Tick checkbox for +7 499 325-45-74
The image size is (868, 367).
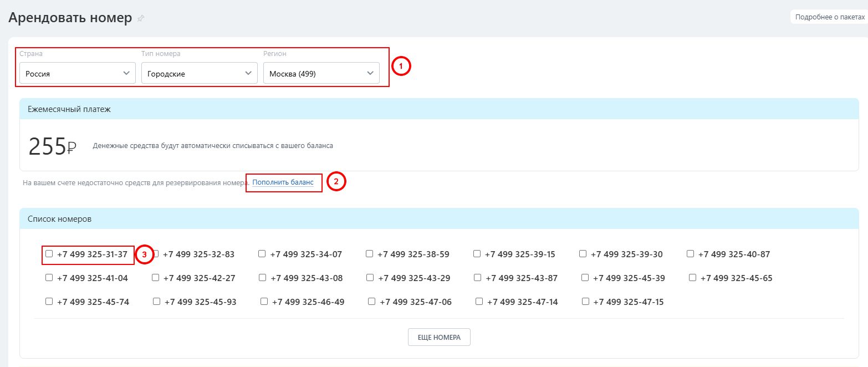pos(49,301)
